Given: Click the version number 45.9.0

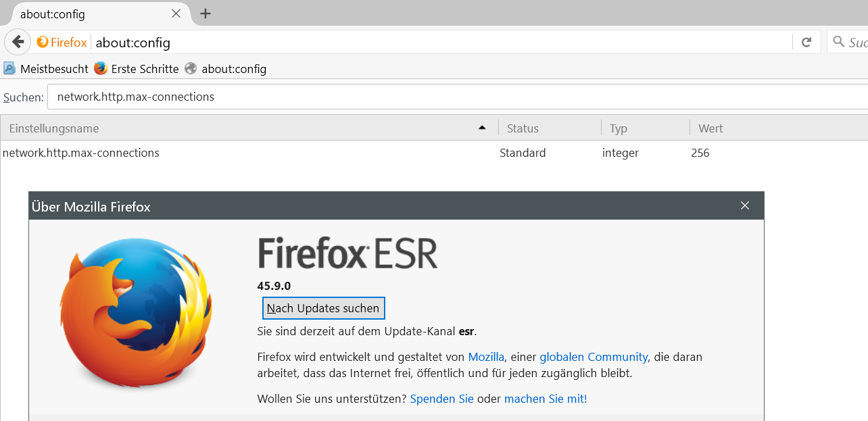Looking at the screenshot, I should click(274, 286).
